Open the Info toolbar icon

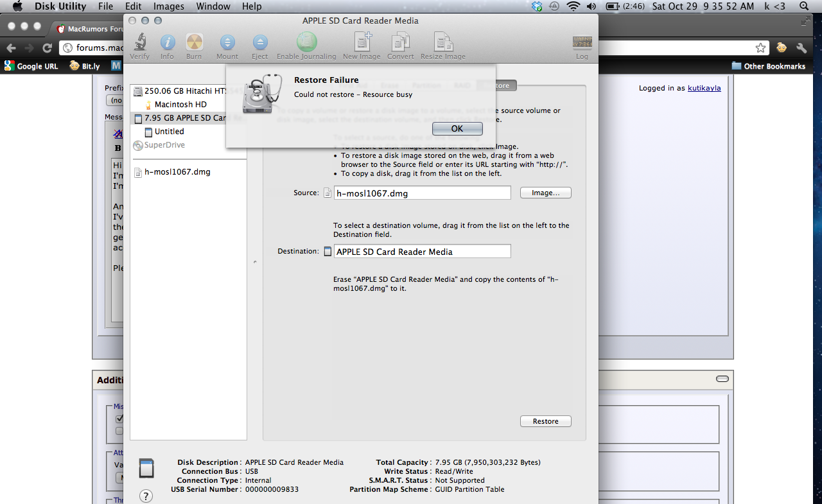point(167,42)
